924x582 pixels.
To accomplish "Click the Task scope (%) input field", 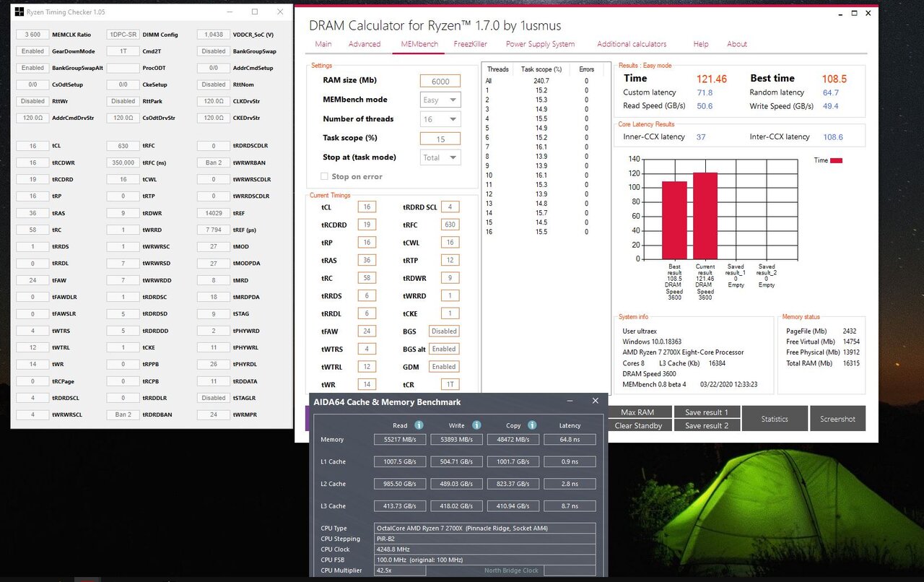I will click(x=440, y=139).
